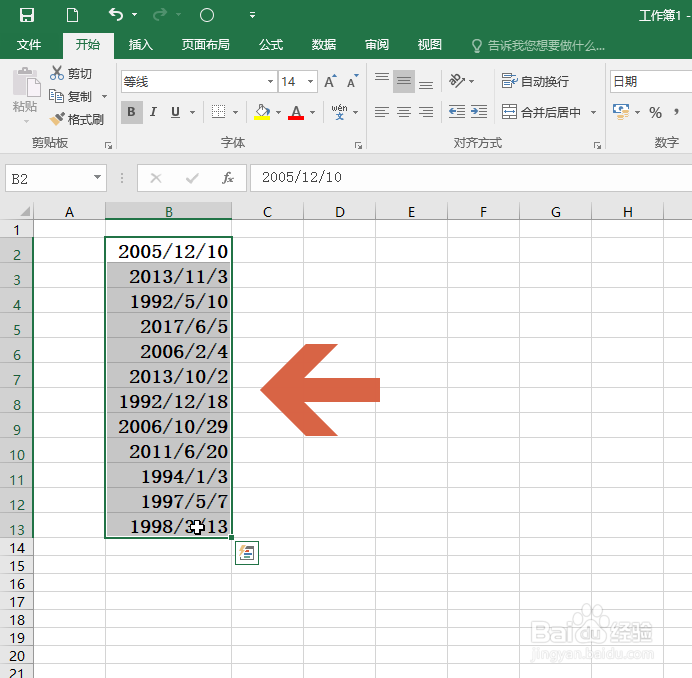Open the borders dropdown arrow

click(x=235, y=113)
